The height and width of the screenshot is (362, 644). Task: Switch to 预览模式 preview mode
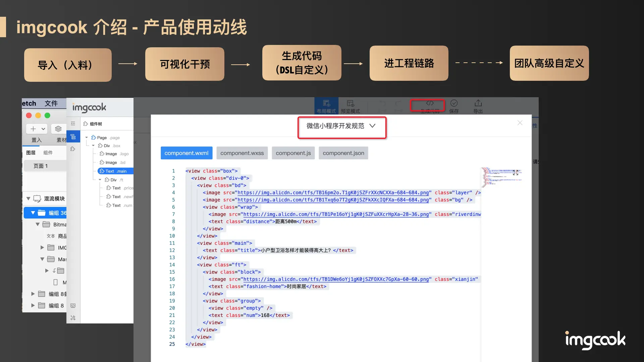click(x=350, y=106)
